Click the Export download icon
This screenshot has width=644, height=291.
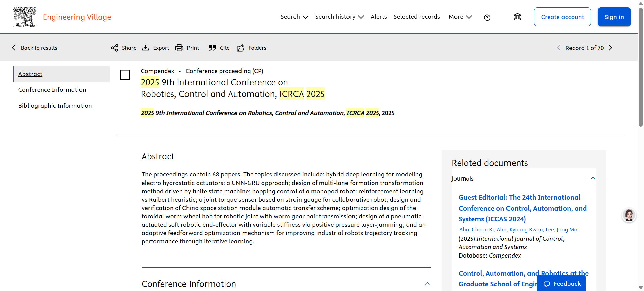pos(145,48)
